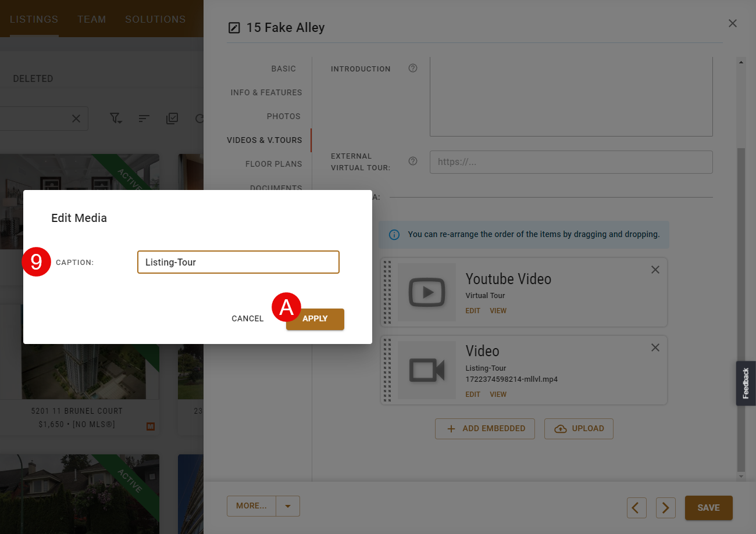Click the Add Embedded button

pos(485,428)
